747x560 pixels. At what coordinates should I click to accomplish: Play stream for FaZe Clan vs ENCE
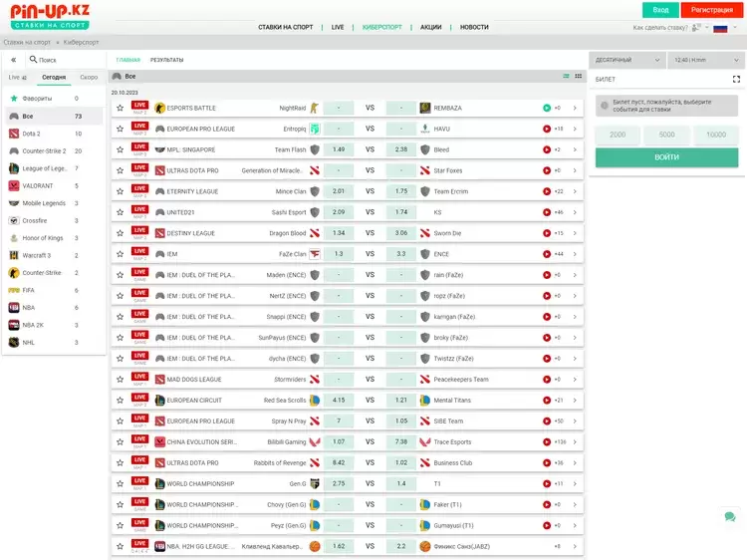pyautogui.click(x=547, y=254)
